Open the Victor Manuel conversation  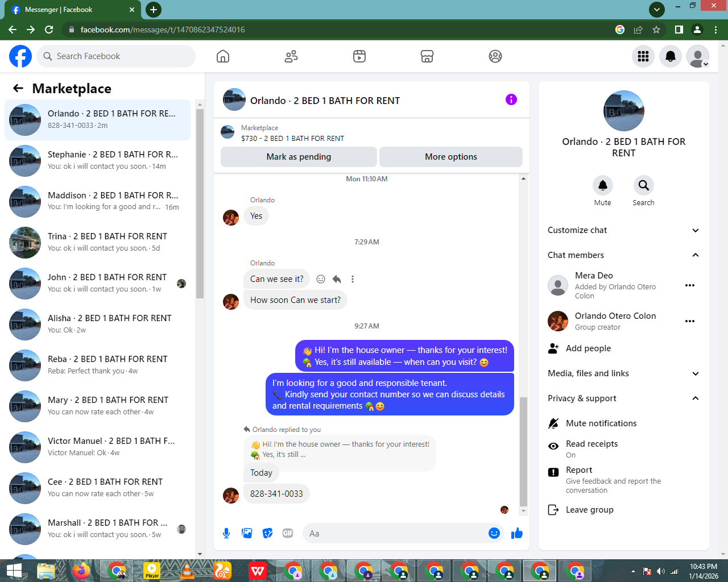(97, 447)
